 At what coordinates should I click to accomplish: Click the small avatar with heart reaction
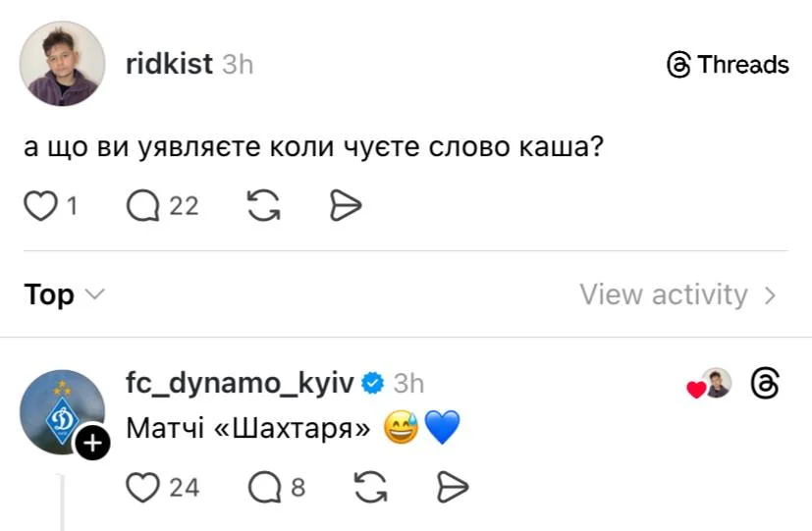point(717,384)
